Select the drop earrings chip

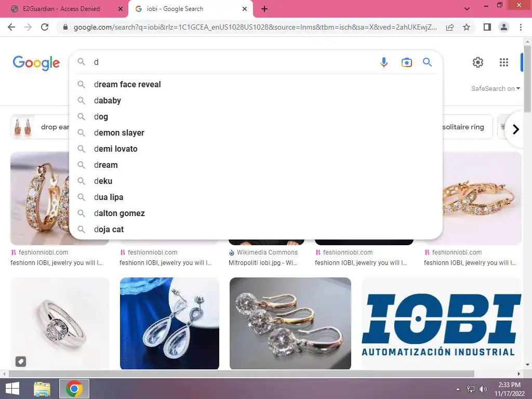40,127
